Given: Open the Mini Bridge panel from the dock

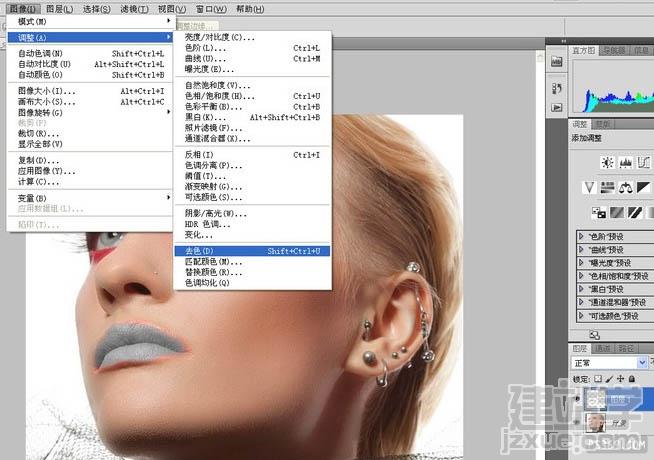Looking at the screenshot, I should pos(556,62).
